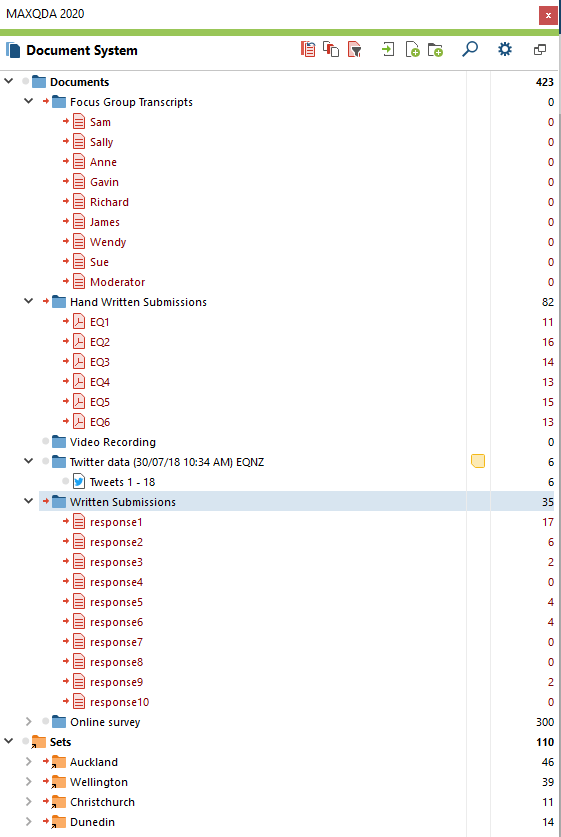Toggle activation circle for Online survey
Screen dimensions: 561x837
tap(45, 721)
